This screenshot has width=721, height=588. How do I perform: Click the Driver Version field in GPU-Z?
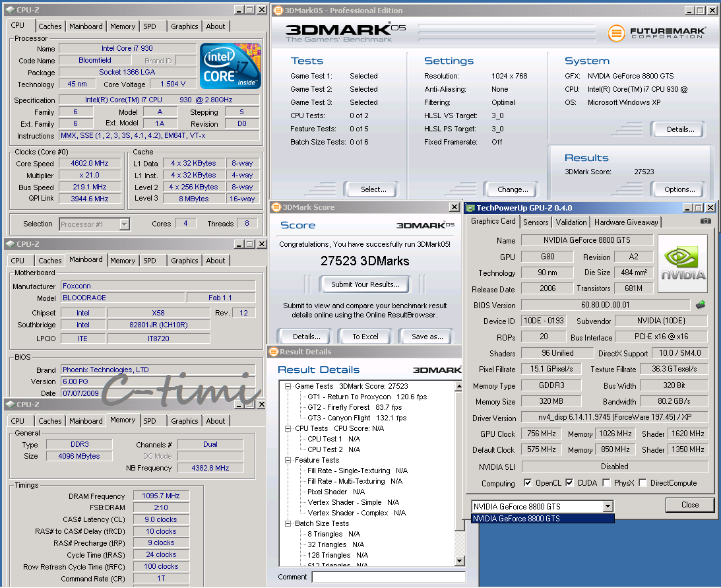[x=614, y=417]
